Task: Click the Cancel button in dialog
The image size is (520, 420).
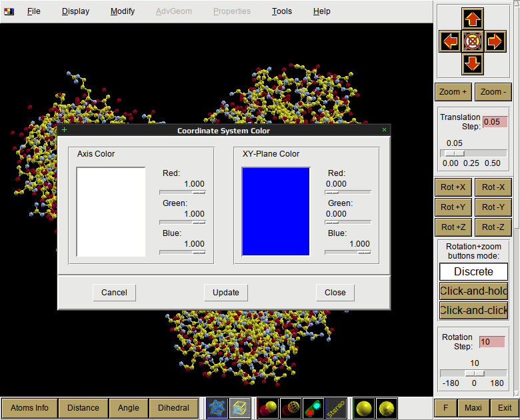Action: point(114,293)
